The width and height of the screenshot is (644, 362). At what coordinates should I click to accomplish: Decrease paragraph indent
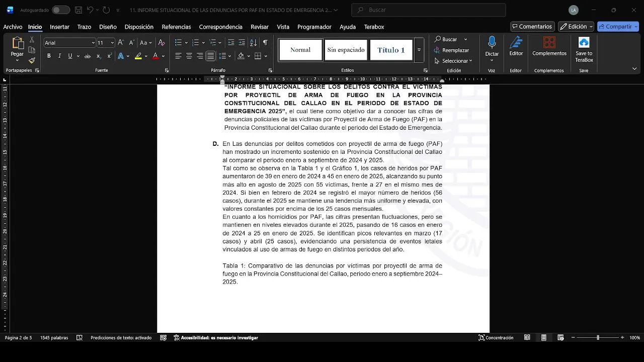point(231,43)
